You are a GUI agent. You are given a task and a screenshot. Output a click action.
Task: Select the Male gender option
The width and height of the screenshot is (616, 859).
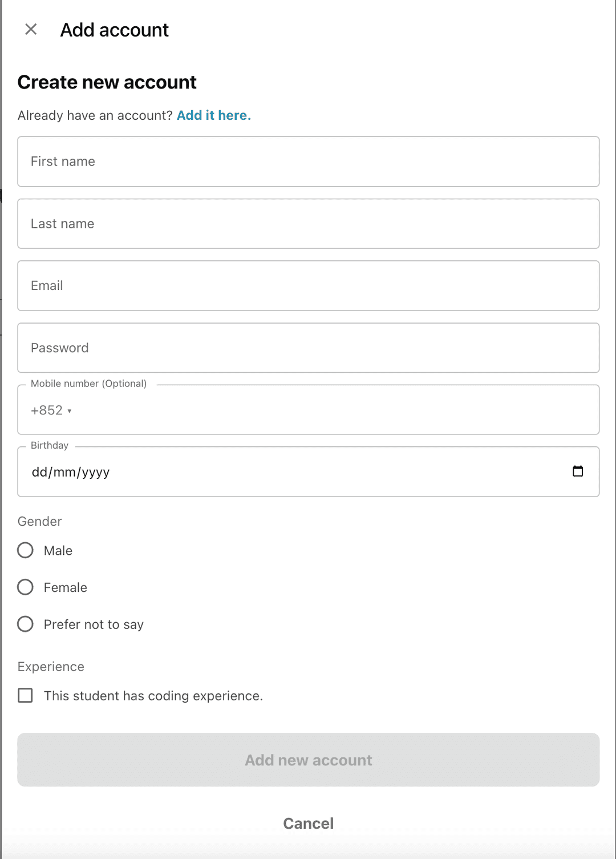coord(25,550)
